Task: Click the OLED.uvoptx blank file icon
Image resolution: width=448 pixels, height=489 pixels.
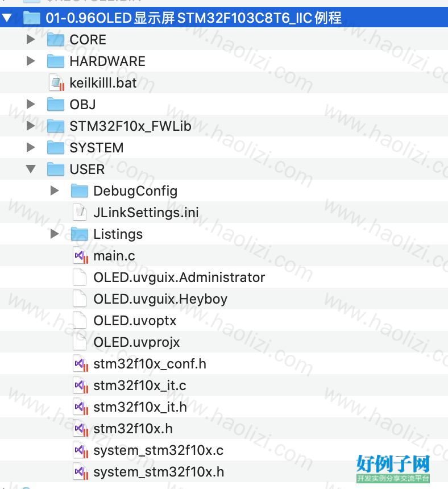Action: coord(80,320)
